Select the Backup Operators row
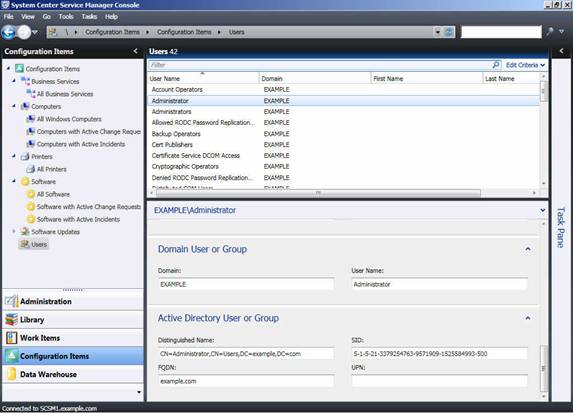 pyautogui.click(x=344, y=134)
